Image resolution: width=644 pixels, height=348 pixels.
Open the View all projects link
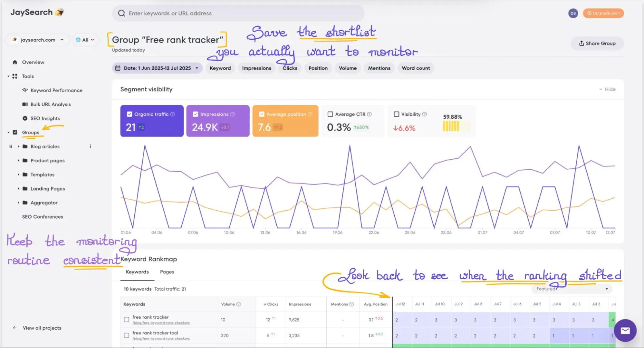pos(42,328)
